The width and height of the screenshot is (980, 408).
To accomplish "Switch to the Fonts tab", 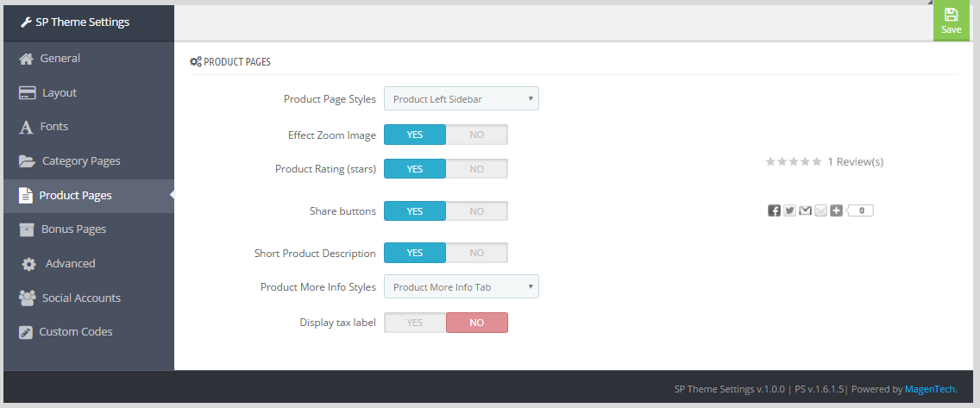I will click(89, 127).
